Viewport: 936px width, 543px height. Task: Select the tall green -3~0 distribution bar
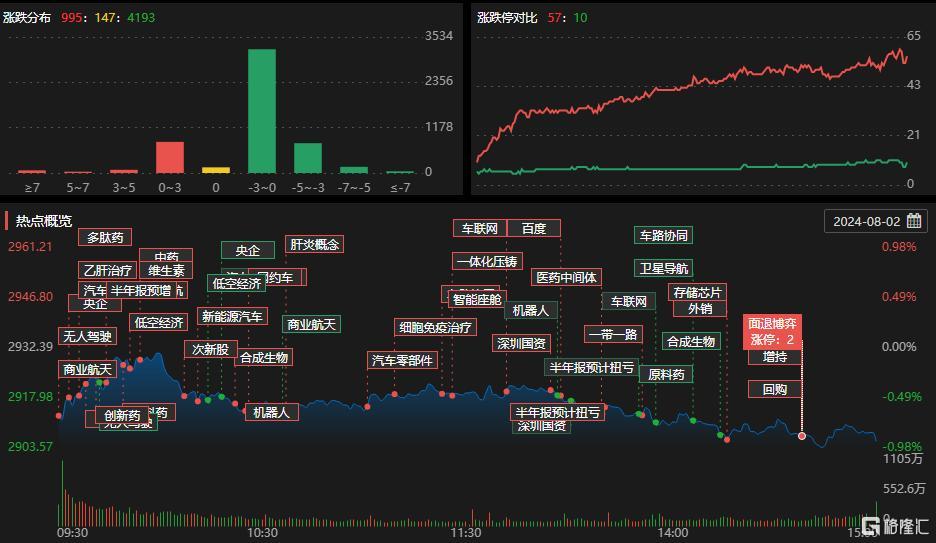(x=262, y=111)
